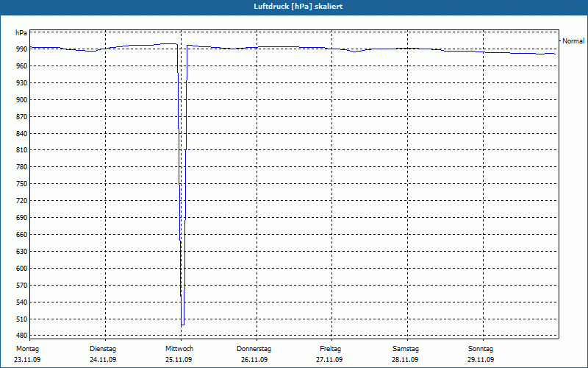Click the 660 y-axis value

[x=21, y=234]
